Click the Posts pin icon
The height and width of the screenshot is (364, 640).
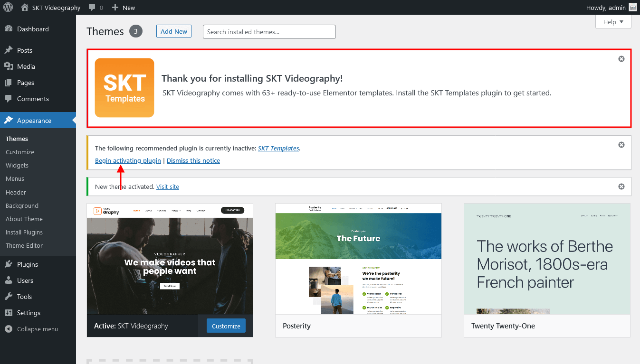[x=9, y=50]
